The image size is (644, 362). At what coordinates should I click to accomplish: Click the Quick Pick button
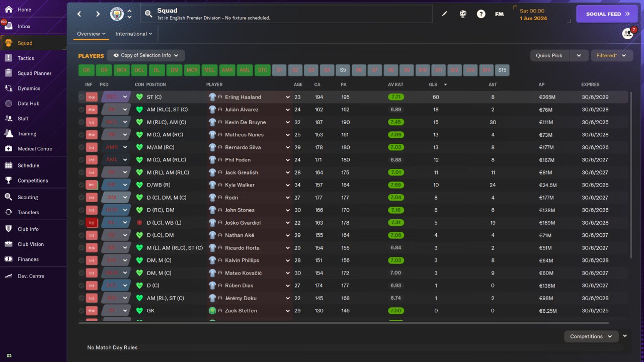(x=549, y=55)
